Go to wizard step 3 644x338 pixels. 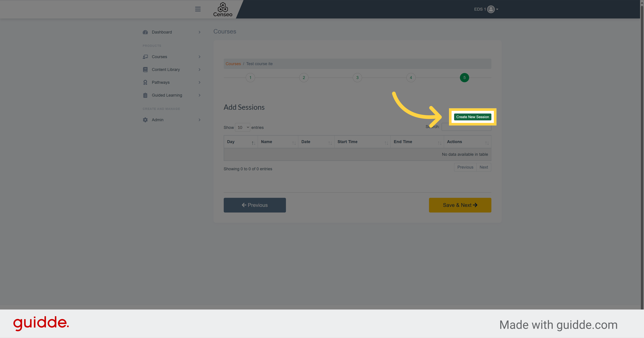pos(357,77)
